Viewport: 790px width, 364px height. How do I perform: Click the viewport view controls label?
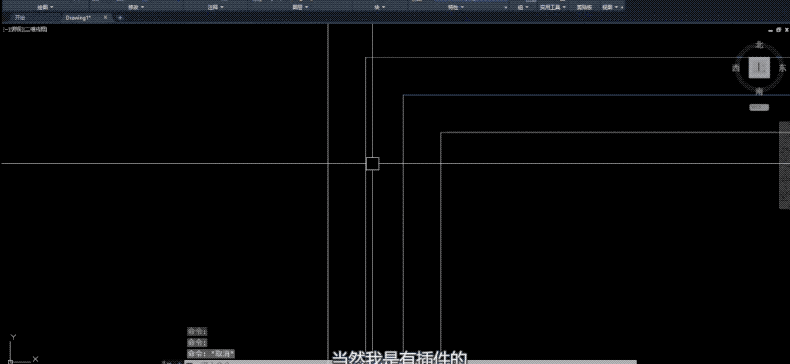[x=25, y=29]
